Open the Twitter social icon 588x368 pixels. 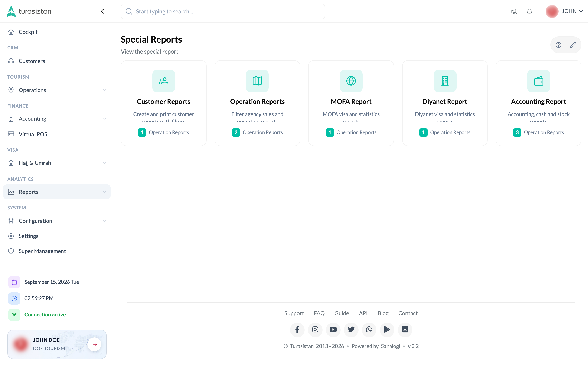(351, 330)
